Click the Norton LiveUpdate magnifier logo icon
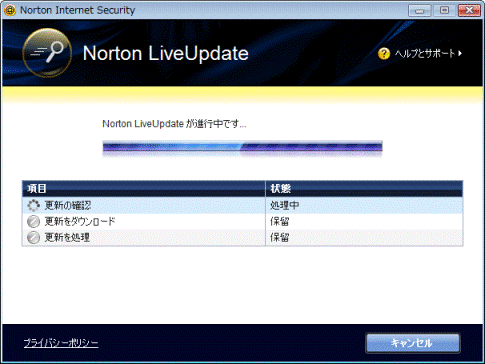Viewport: 485px width, 364px height. [x=47, y=53]
